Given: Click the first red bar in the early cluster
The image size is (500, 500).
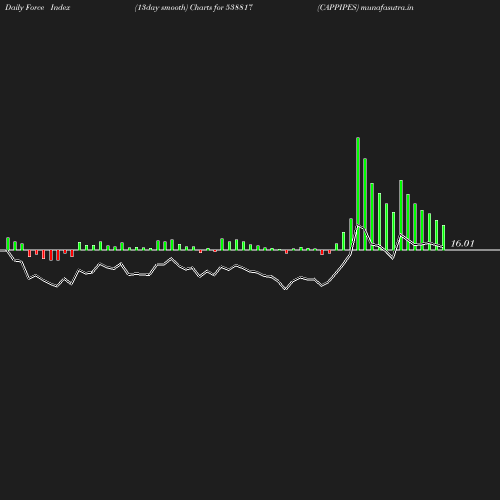Looking at the screenshot, I should 29,253.
